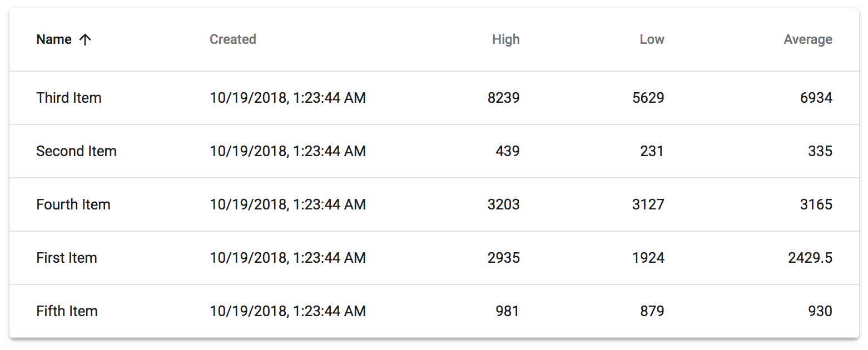
Task: Select the Second Item row name
Action: coord(76,152)
